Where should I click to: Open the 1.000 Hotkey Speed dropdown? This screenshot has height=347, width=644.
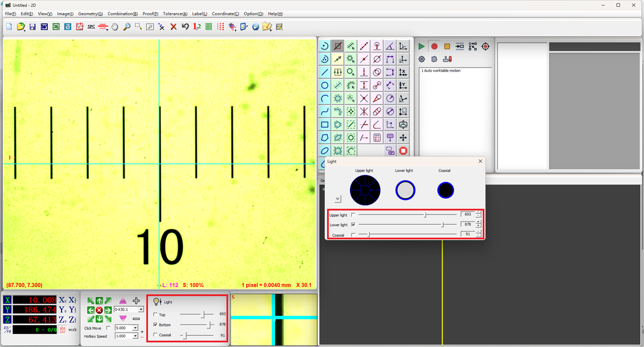pos(135,336)
